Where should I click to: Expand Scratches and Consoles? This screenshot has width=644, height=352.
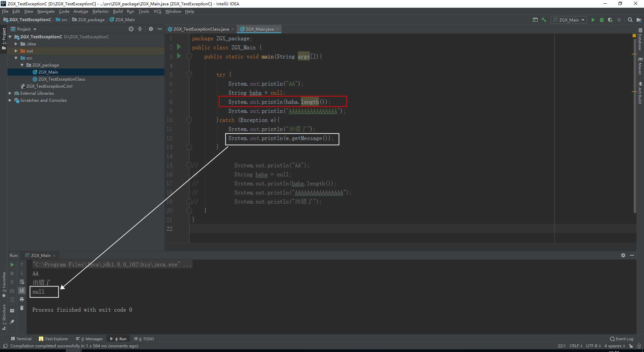(10, 100)
